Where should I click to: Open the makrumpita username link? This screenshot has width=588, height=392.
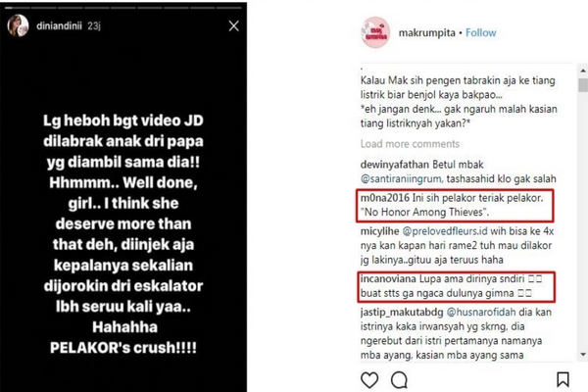pos(426,33)
